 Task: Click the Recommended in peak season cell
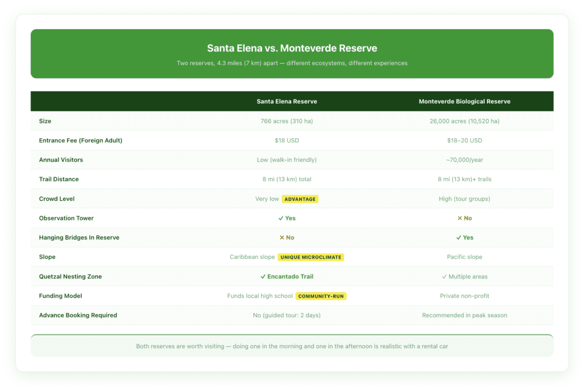[x=464, y=315]
